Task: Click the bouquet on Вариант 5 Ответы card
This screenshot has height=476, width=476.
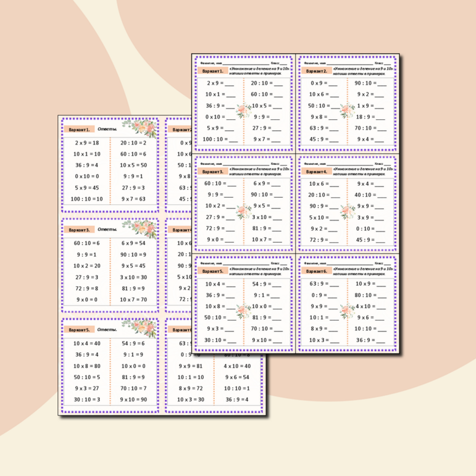Action: point(140,328)
